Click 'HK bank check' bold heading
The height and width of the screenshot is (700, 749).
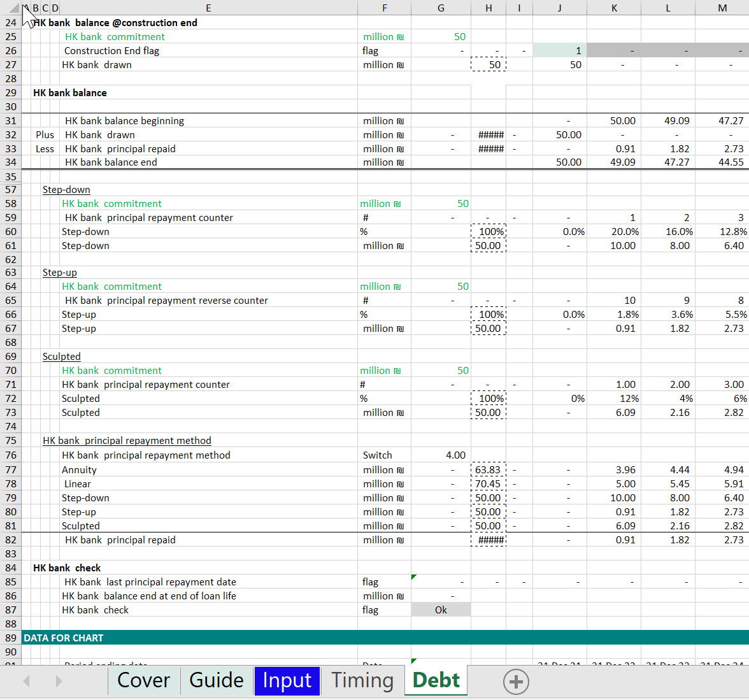(67, 568)
